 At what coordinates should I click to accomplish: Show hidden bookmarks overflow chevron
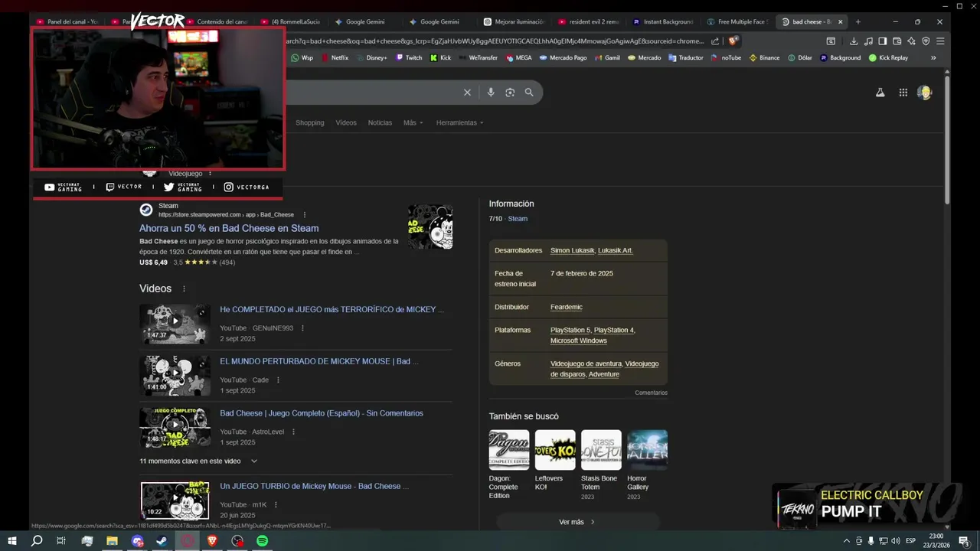click(933, 57)
